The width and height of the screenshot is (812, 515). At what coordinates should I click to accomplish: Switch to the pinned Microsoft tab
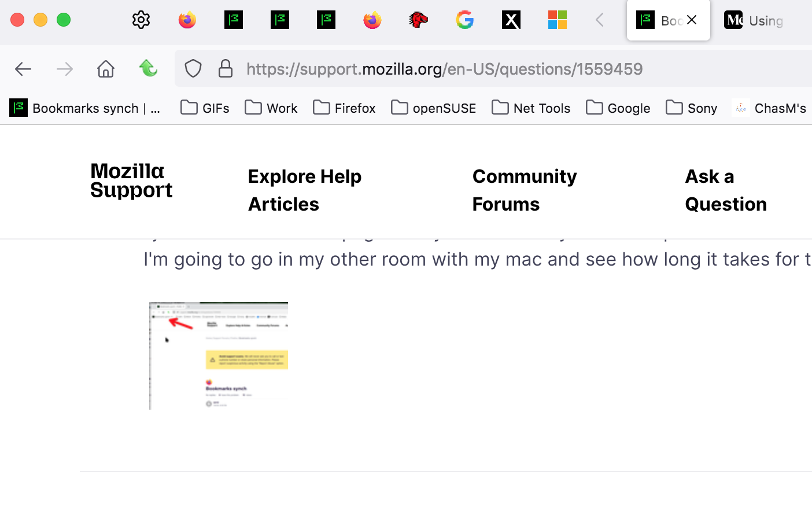[558, 20]
